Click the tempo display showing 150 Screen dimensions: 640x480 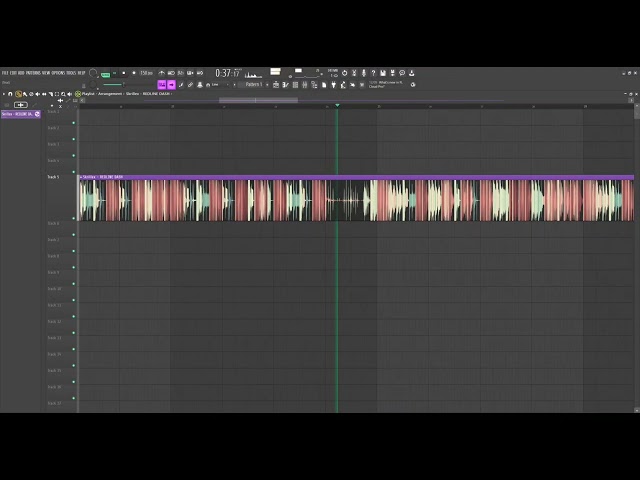(146, 73)
